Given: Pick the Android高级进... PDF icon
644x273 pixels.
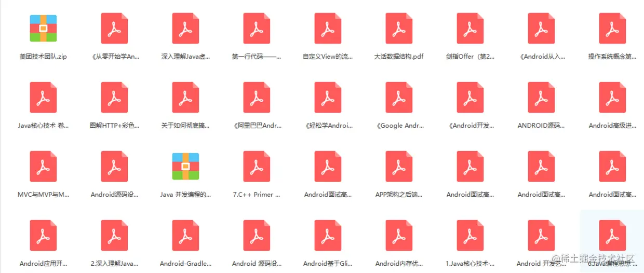Looking at the screenshot, I should click(x=612, y=97).
